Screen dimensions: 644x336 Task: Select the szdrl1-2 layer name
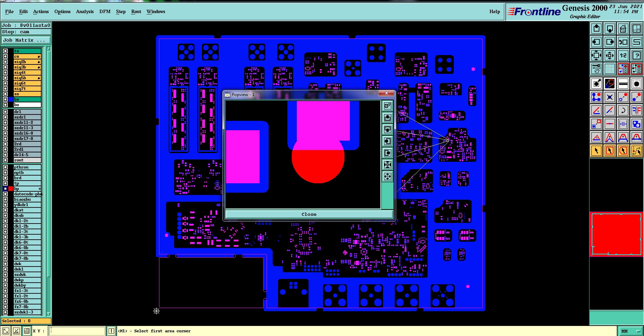tap(27, 123)
